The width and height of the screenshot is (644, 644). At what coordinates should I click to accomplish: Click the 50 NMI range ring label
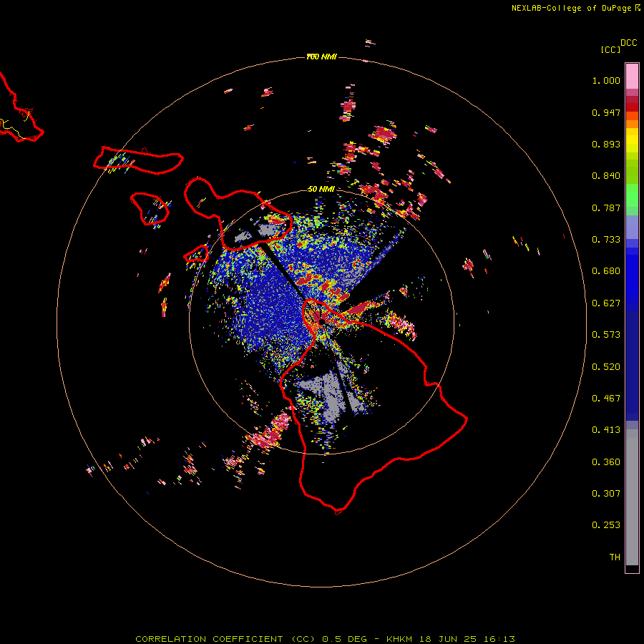coord(321,189)
